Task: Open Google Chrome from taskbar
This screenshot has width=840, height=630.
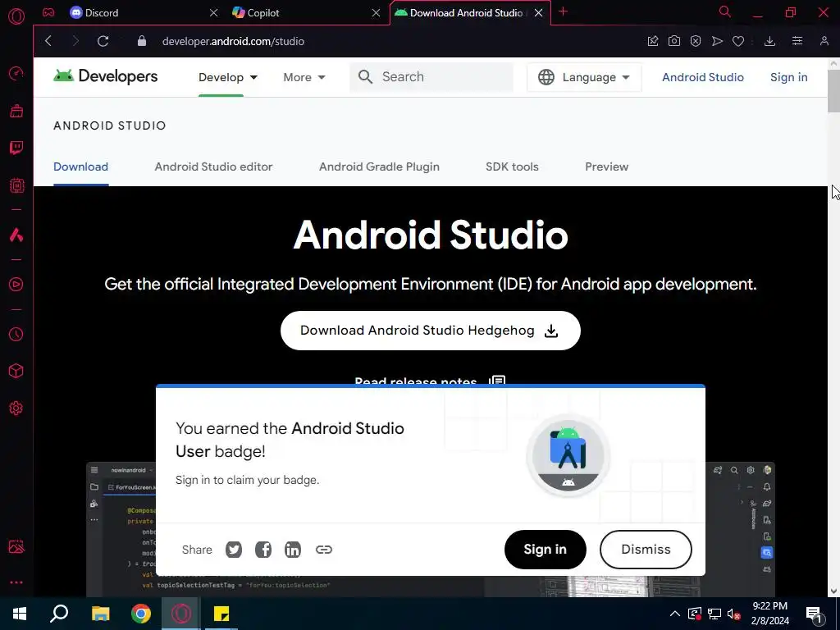Action: point(141,614)
